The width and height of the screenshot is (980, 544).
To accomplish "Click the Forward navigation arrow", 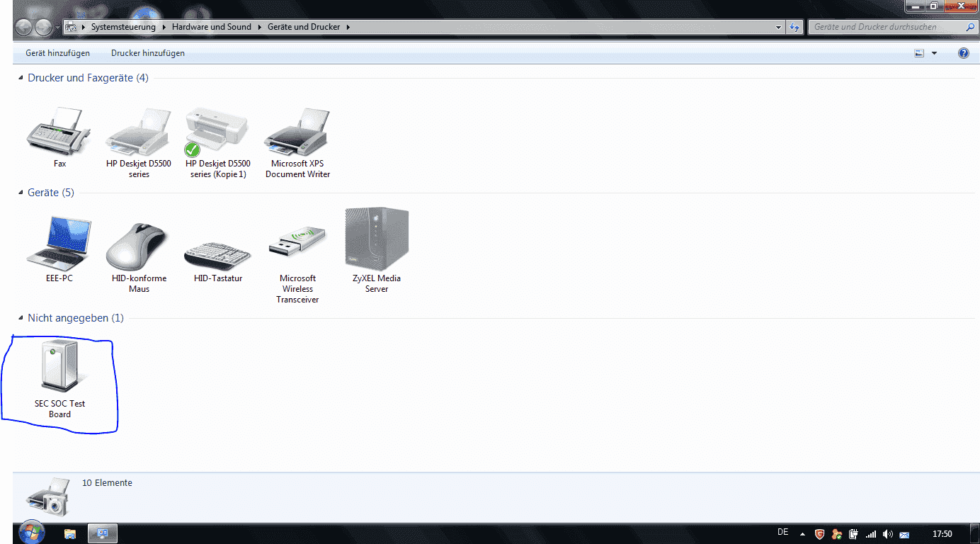I will pos(43,27).
